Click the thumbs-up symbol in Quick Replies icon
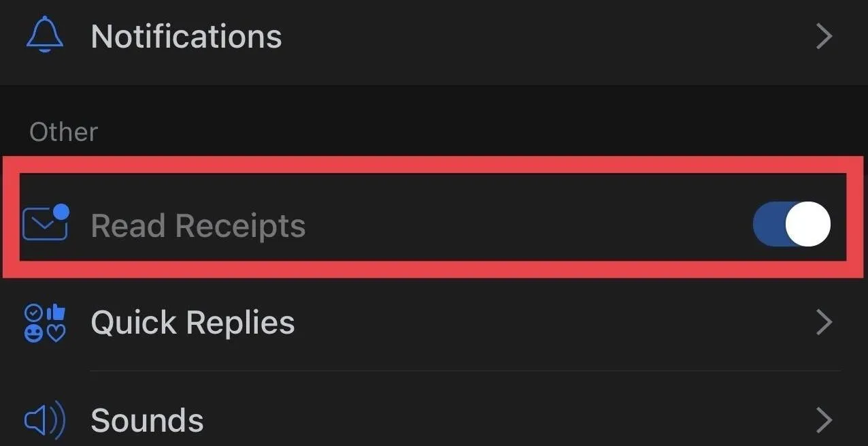The height and width of the screenshot is (446, 868). click(x=56, y=313)
